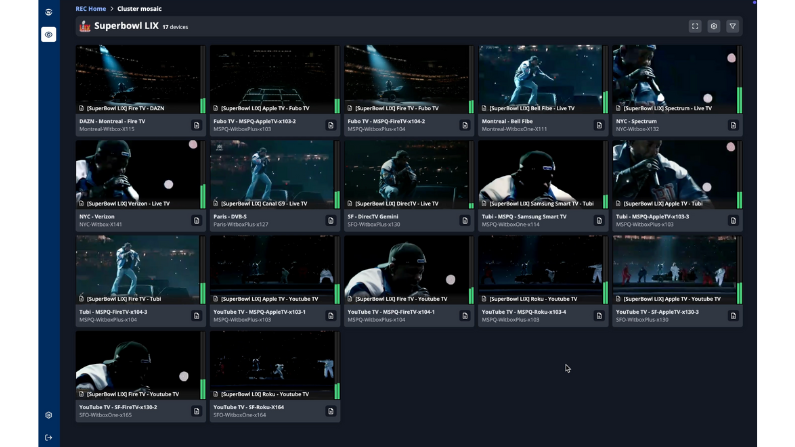
Task: Open document icon for Tubi - MSPQ - Samsung Smart TV
Action: click(599, 220)
